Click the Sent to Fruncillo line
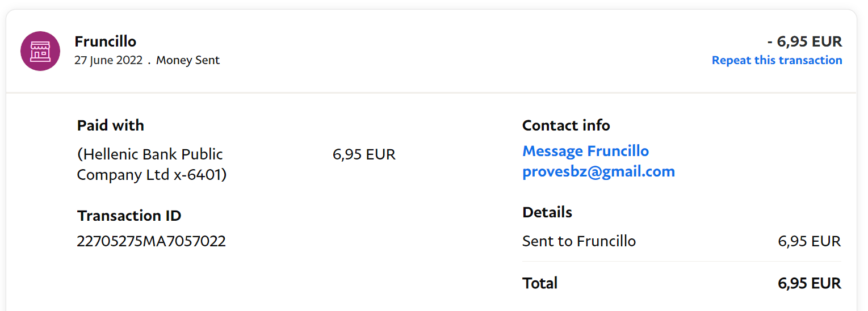The width and height of the screenshot is (868, 311). (x=579, y=241)
